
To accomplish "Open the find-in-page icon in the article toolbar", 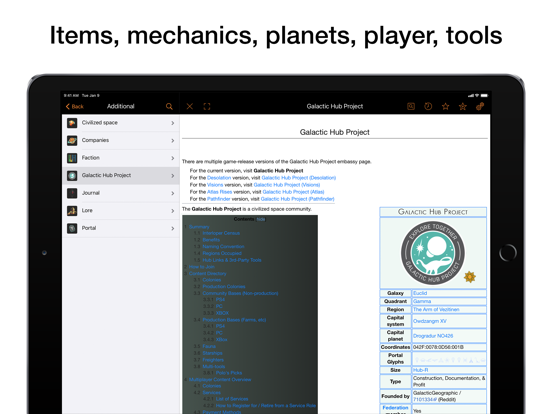I will [411, 106].
